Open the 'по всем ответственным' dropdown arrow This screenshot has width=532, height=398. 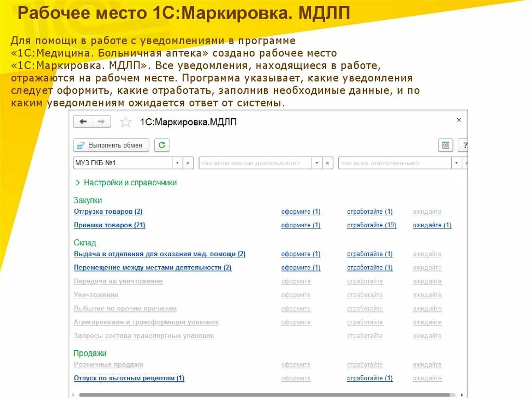456,163
